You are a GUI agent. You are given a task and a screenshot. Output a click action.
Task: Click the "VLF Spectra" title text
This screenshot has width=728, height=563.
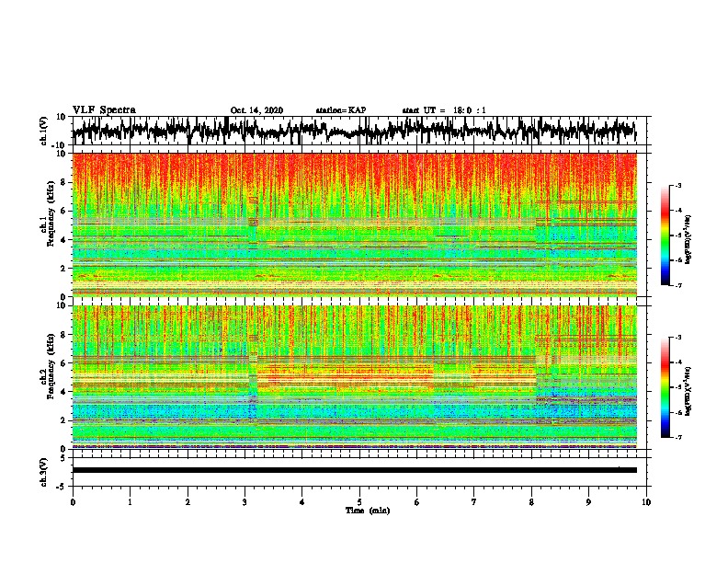pyautogui.click(x=104, y=110)
